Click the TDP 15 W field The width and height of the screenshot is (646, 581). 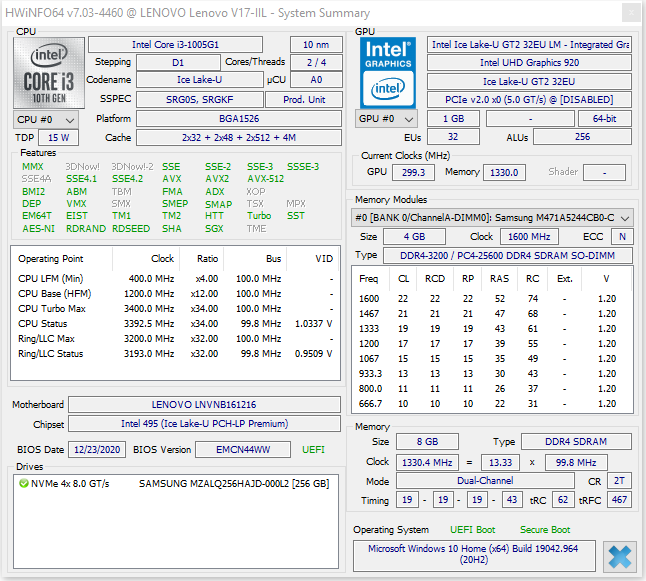click(58, 138)
